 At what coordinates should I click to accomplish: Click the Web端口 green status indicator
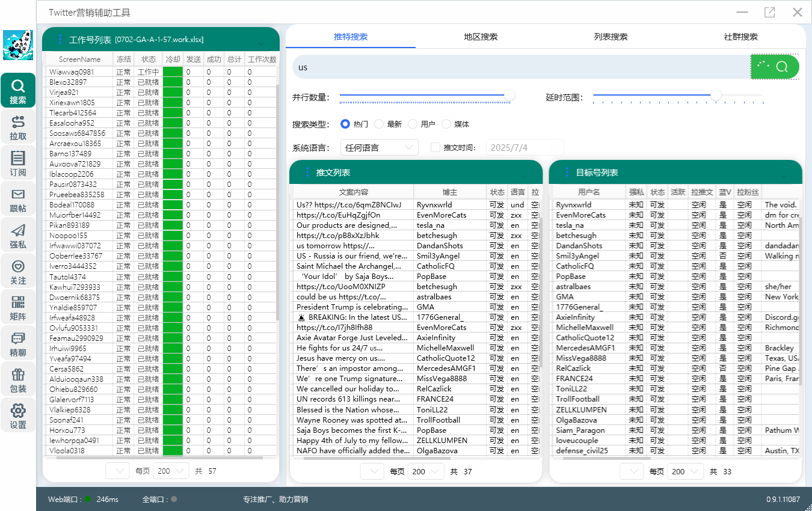[88, 499]
